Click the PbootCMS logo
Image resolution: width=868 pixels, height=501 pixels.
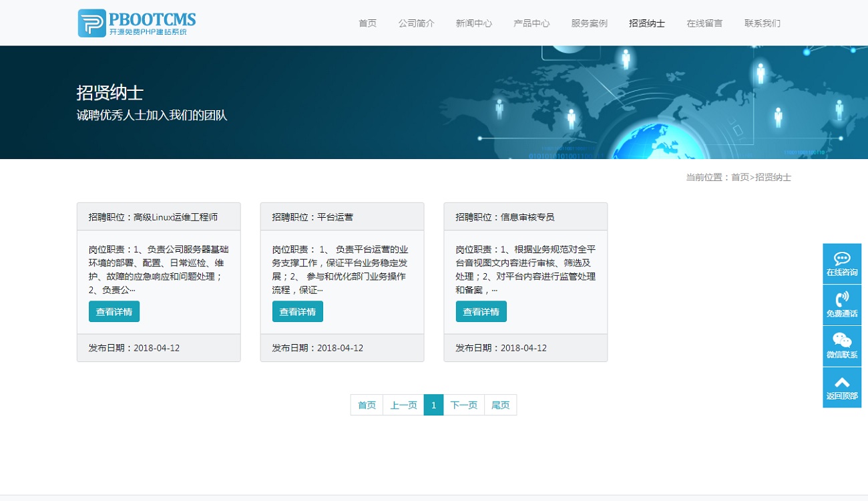(137, 23)
